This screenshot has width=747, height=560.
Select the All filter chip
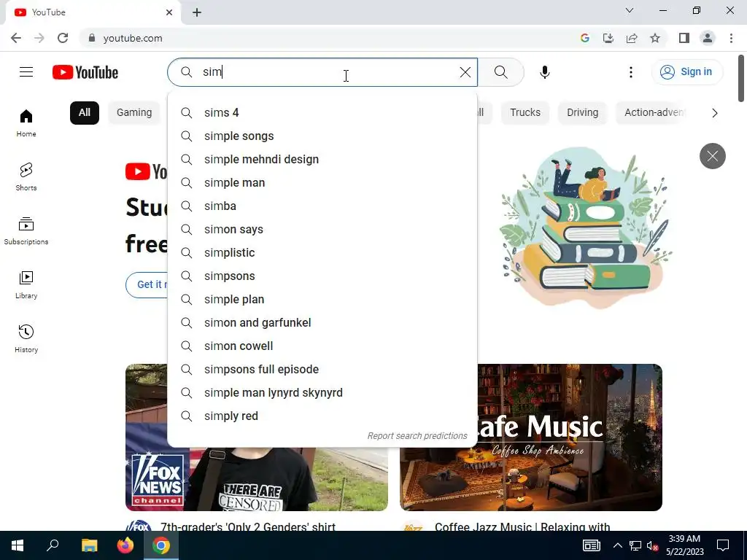tap(85, 113)
